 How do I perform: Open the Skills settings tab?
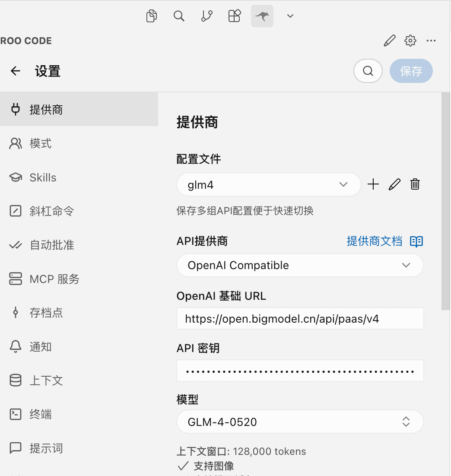[x=79, y=177]
